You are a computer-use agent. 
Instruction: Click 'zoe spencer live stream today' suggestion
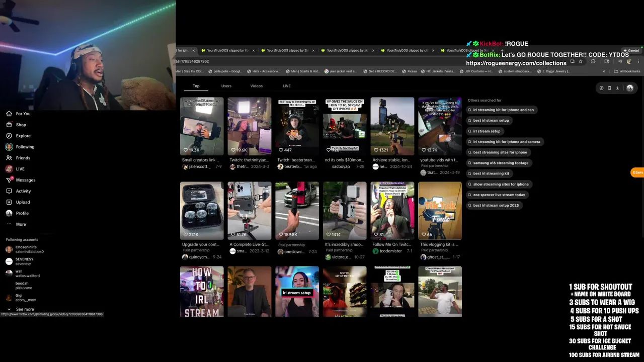point(497,195)
